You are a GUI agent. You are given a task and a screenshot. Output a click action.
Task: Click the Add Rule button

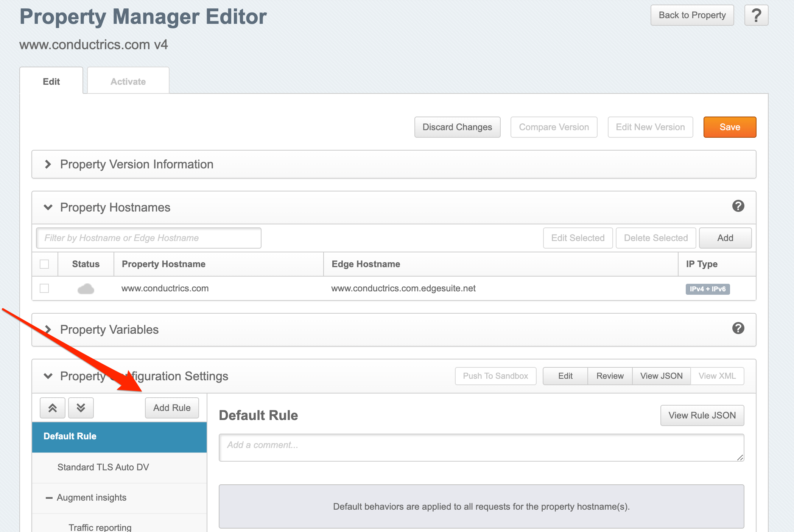[x=172, y=408]
